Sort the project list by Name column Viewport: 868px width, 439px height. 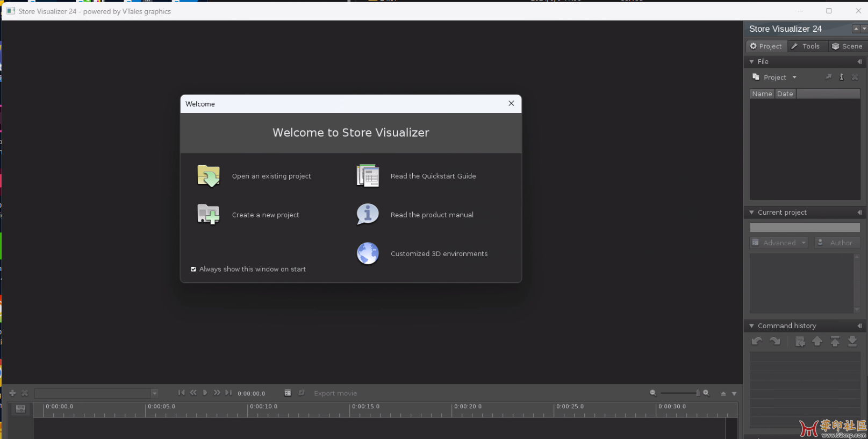(x=762, y=94)
